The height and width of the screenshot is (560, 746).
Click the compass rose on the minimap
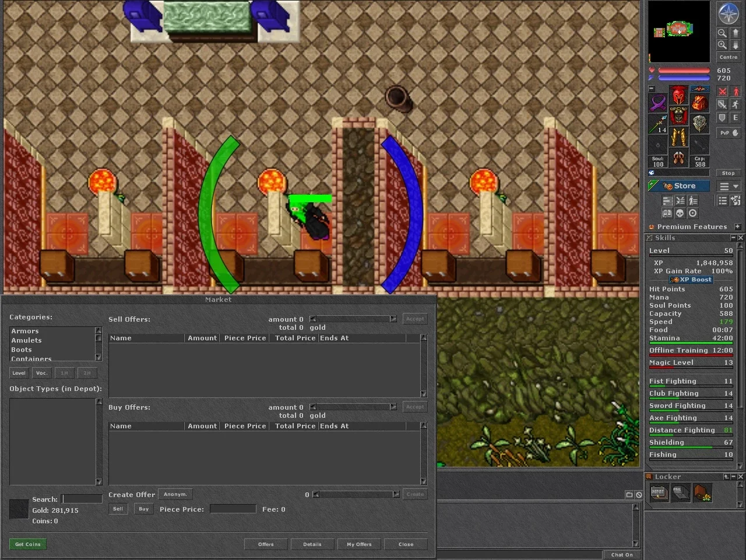pyautogui.click(x=729, y=13)
